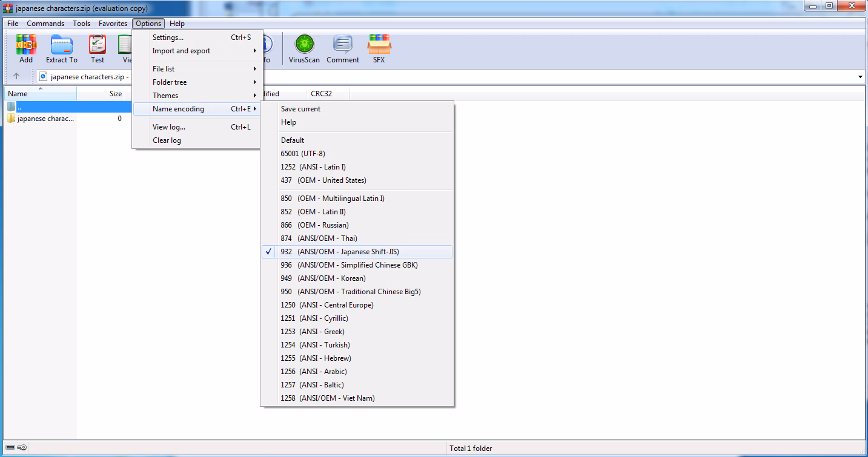This screenshot has width=868, height=457.
Task: Expand the Name encoding submenu entry
Action: [x=197, y=109]
